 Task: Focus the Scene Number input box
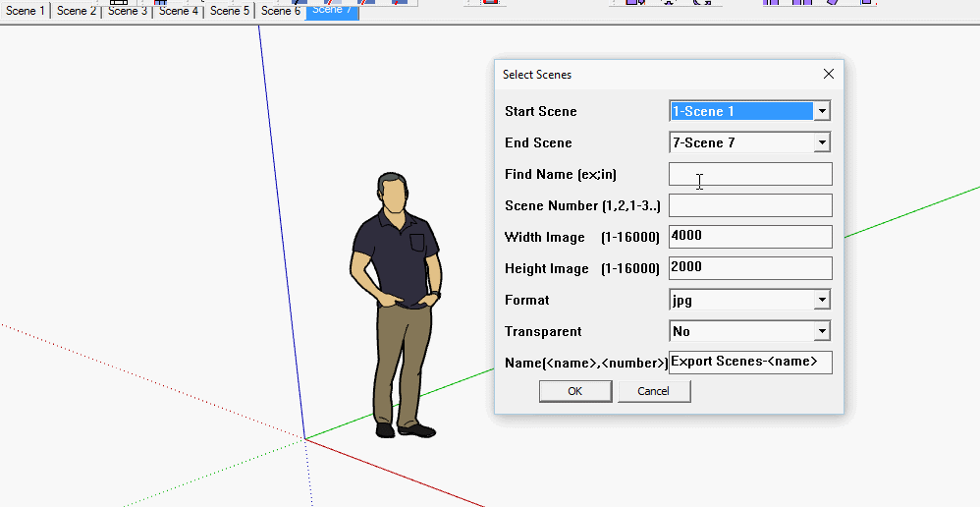750,205
